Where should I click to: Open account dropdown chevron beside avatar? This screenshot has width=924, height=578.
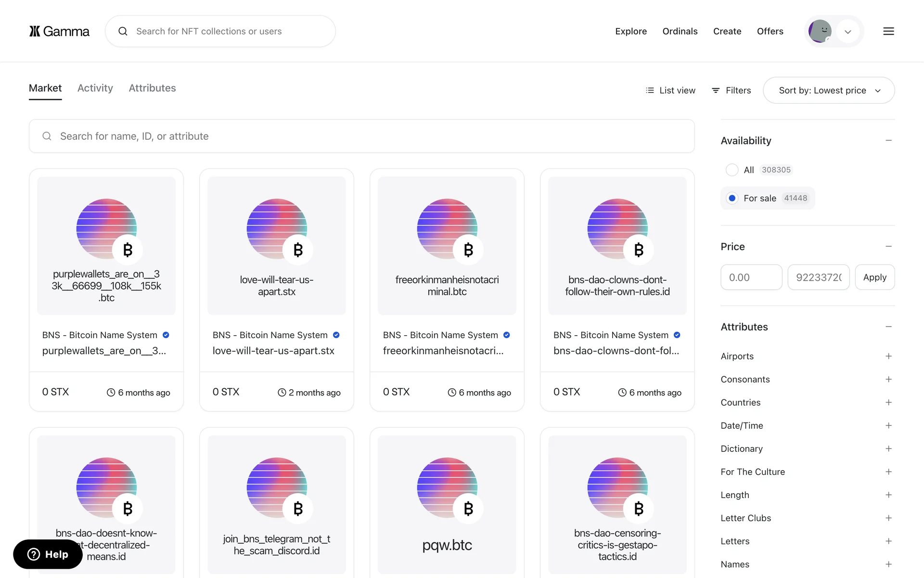point(848,32)
